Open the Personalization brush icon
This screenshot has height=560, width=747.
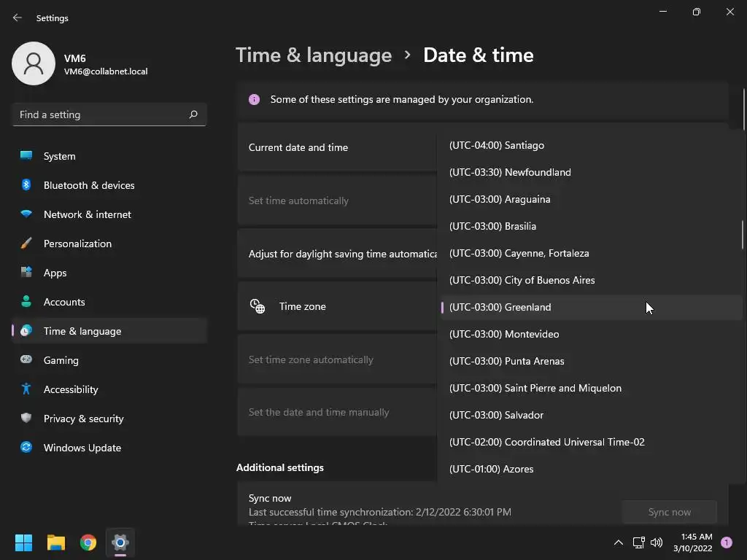26,244
